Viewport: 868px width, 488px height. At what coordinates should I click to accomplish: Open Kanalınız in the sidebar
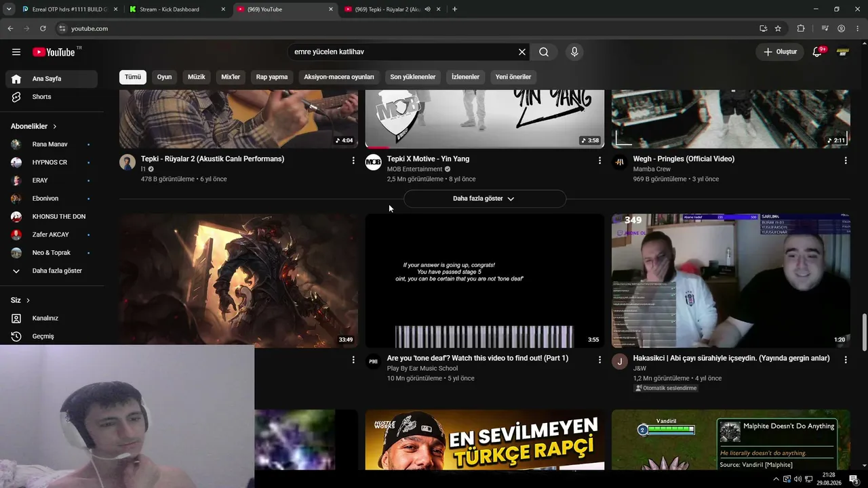[52, 319]
